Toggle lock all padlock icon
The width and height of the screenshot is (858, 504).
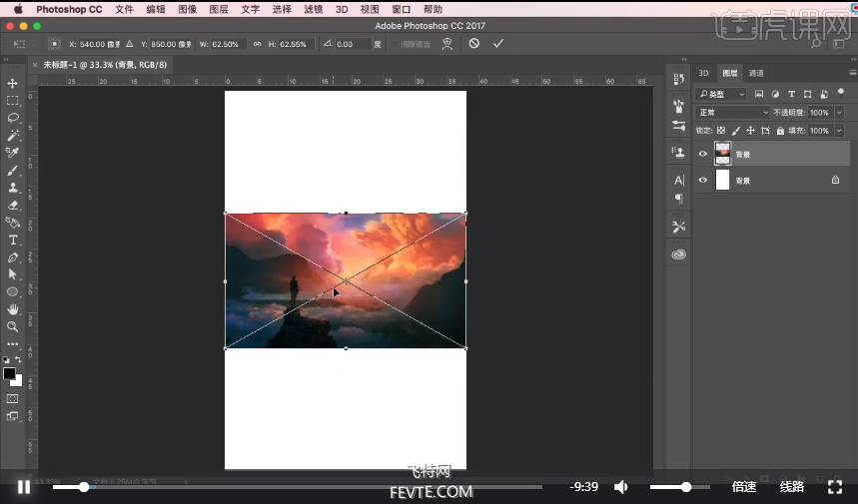click(x=780, y=130)
